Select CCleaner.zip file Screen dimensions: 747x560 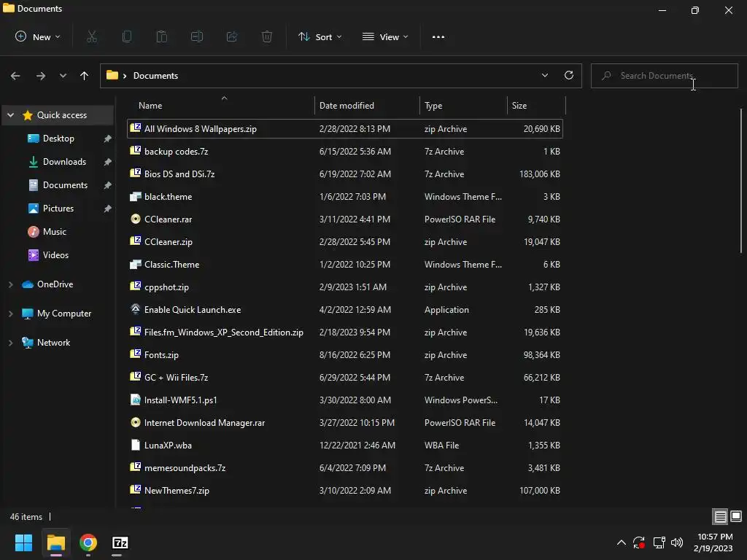click(345, 241)
